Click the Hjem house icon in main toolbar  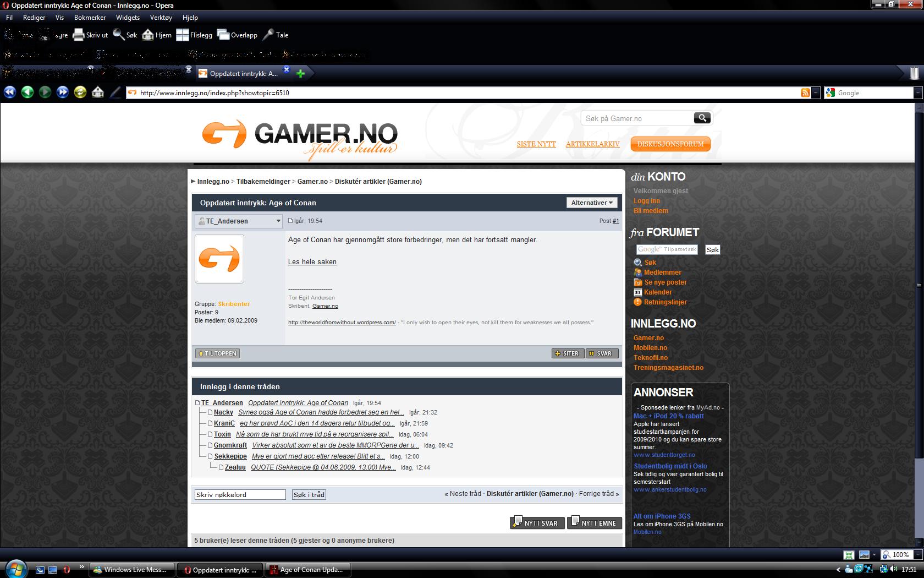click(x=147, y=35)
